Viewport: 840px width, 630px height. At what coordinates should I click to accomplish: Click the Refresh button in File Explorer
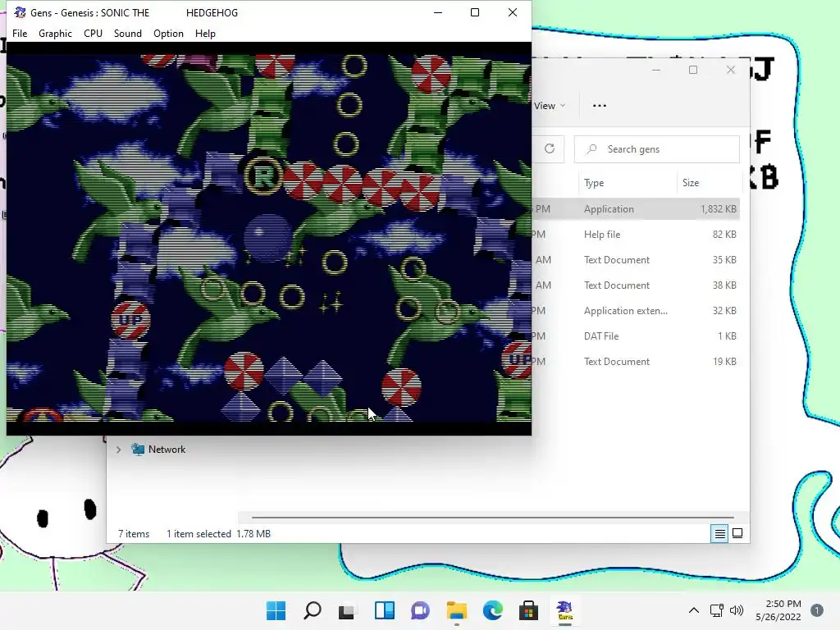(550, 149)
